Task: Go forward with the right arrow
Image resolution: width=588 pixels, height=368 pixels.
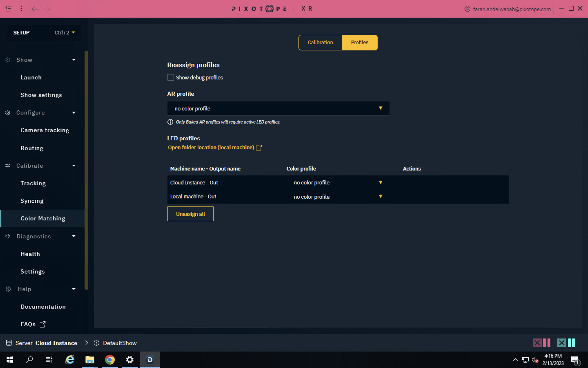Action: pyautogui.click(x=46, y=9)
